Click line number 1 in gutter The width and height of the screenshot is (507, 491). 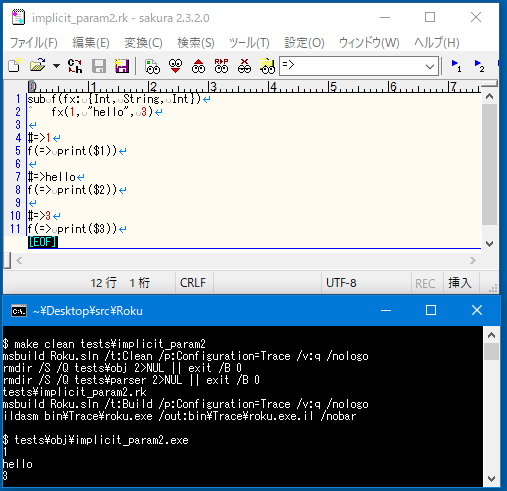pos(18,99)
